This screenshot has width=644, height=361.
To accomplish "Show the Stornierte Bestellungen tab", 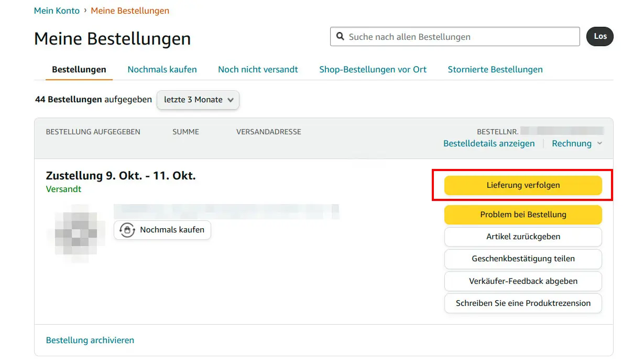I will 495,69.
